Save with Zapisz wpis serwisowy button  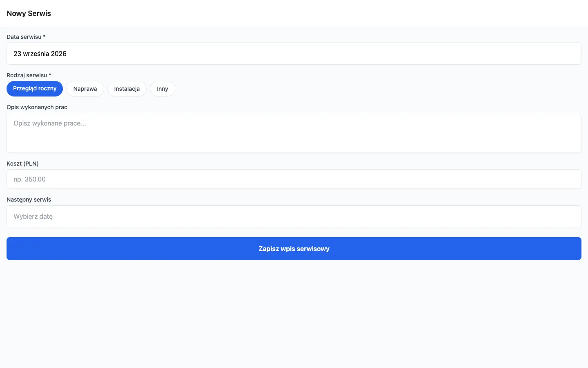point(294,249)
